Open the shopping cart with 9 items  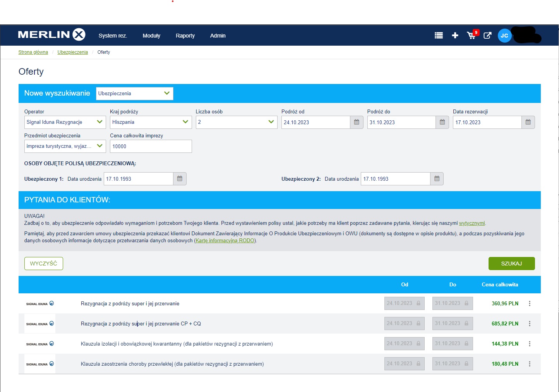point(472,36)
